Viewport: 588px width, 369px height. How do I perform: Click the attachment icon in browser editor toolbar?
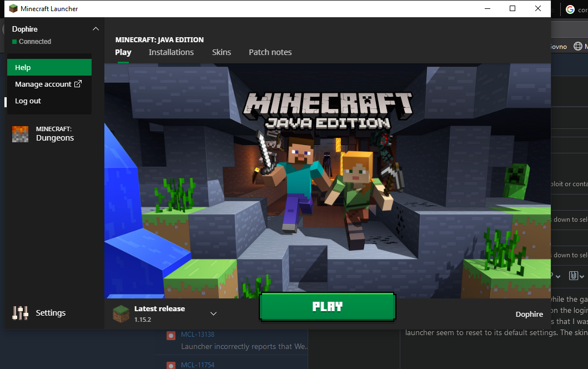point(574,276)
